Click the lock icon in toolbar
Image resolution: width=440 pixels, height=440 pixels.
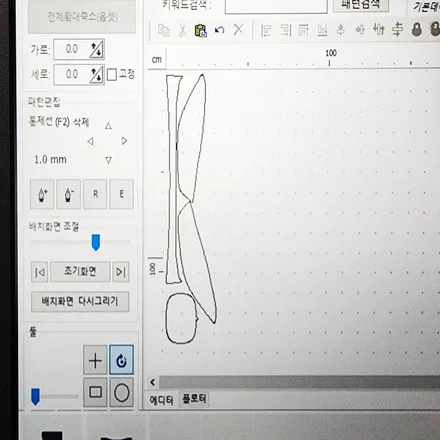(417, 30)
